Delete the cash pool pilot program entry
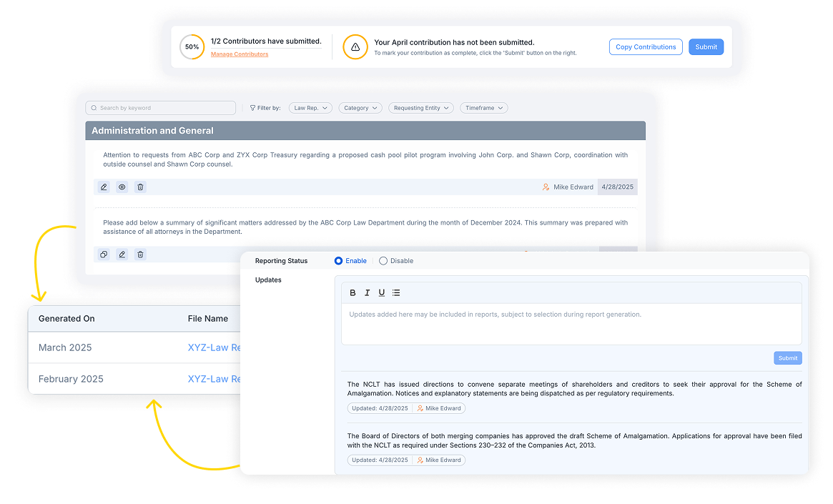This screenshot has height=504, width=833. (140, 187)
